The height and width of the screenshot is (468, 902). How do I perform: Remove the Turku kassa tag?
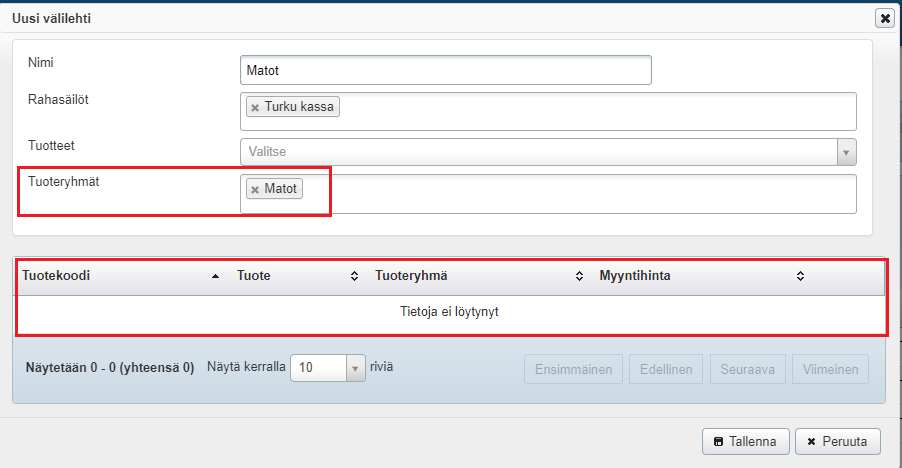(x=255, y=107)
